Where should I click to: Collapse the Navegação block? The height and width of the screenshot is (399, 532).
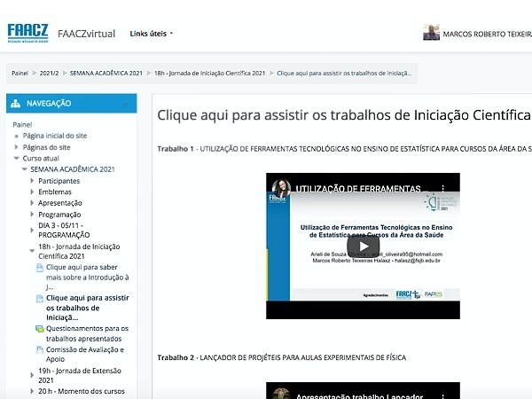point(126,104)
